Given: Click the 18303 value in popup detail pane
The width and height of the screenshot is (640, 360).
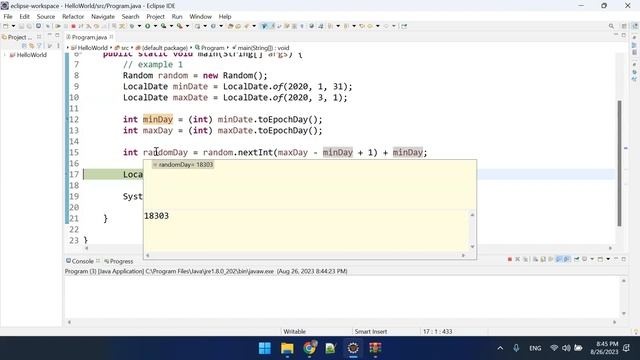Looking at the screenshot, I should (156, 216).
